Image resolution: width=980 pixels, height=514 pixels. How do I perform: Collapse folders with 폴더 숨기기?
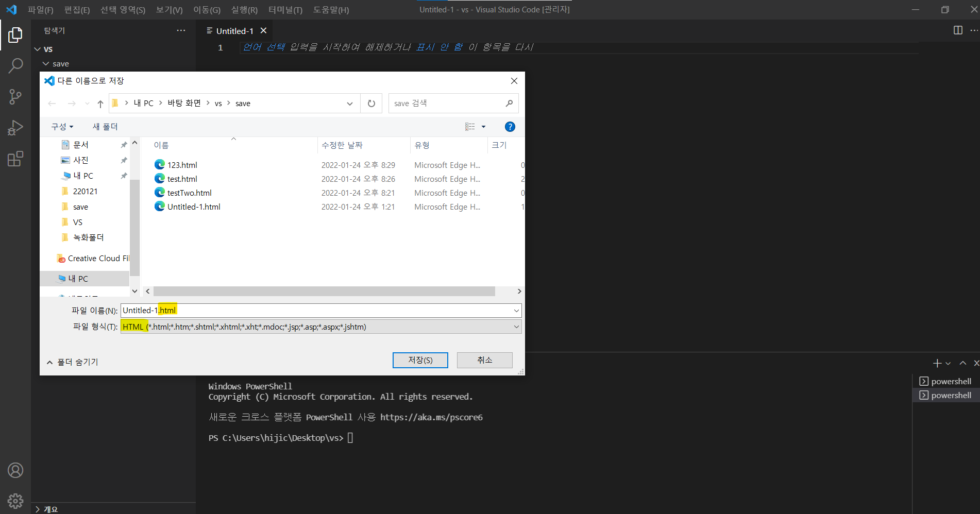coord(72,362)
